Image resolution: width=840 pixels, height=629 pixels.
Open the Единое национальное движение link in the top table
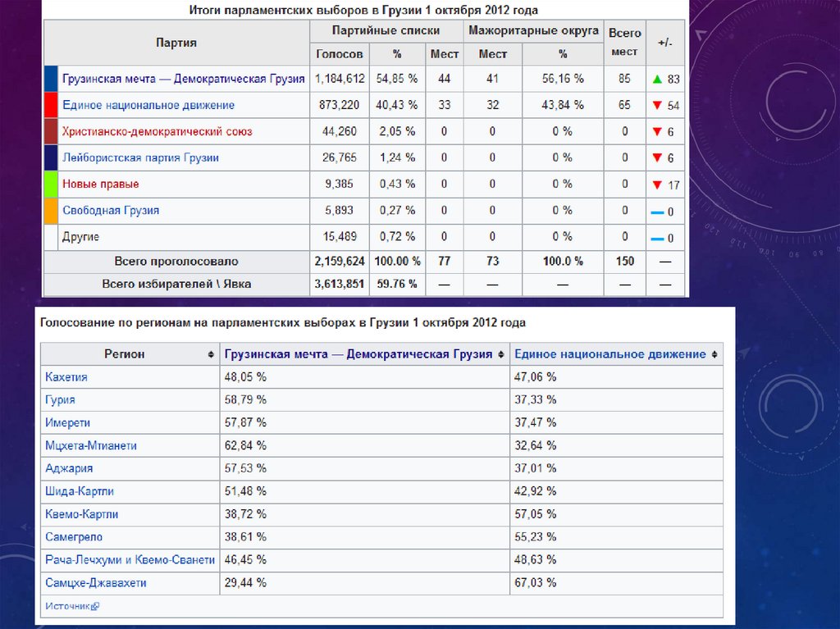[148, 105]
